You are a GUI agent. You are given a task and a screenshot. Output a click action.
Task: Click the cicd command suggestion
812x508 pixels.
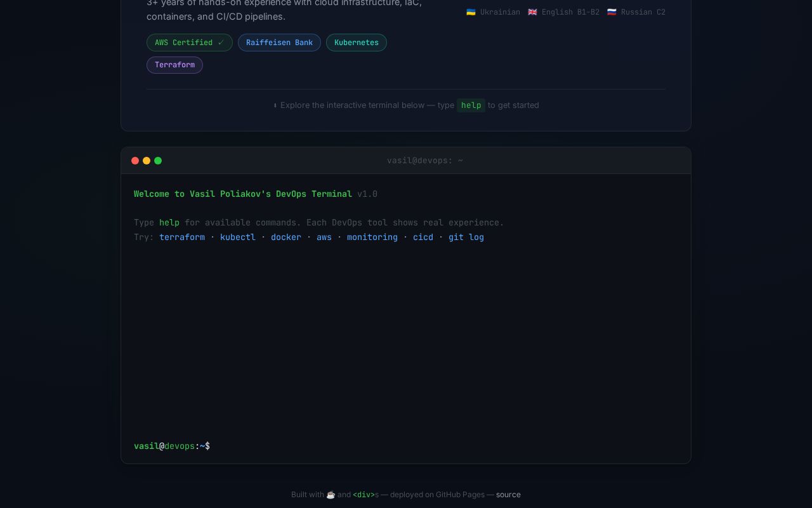tap(423, 237)
